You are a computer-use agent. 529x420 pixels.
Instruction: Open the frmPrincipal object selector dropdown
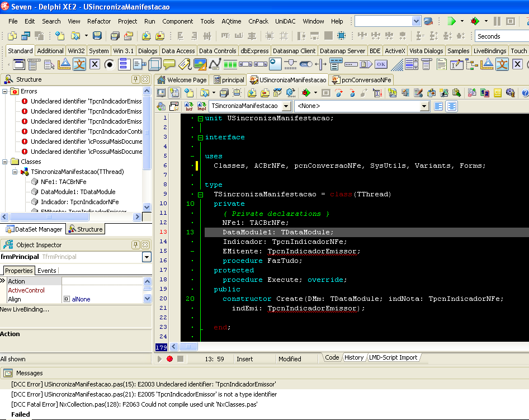click(x=147, y=257)
